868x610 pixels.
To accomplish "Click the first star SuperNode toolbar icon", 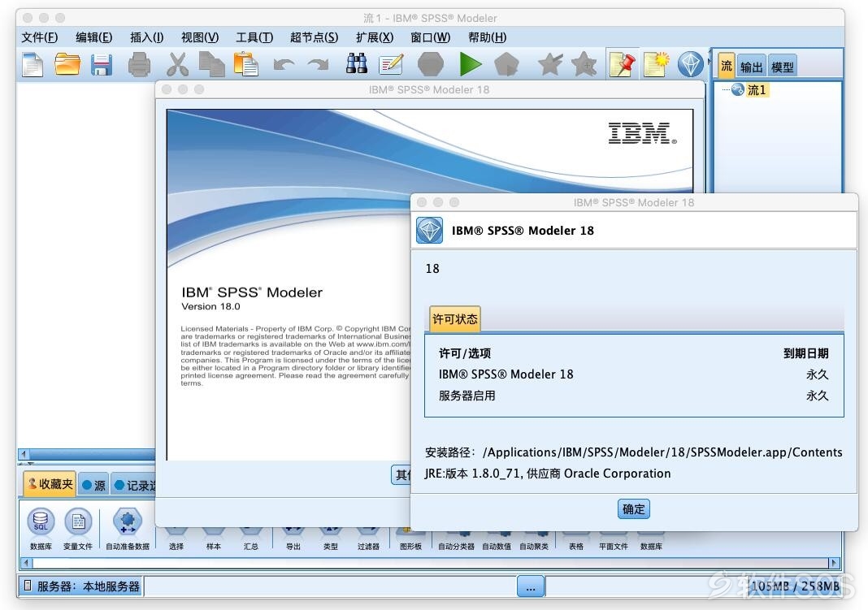I will (x=550, y=65).
